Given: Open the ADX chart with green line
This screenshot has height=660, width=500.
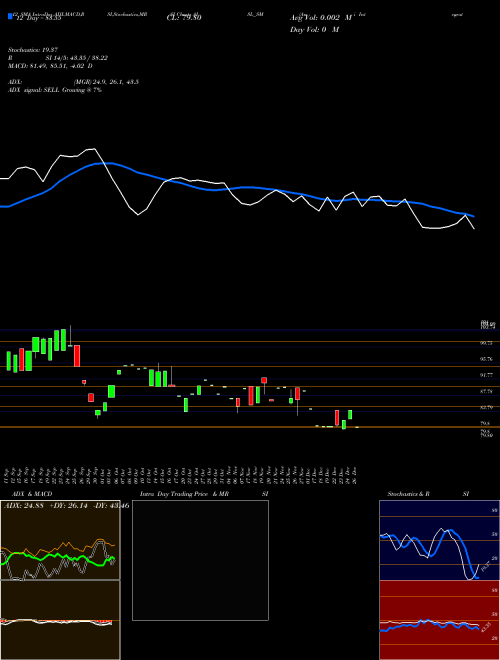Looking at the screenshot, I should pos(60,540).
